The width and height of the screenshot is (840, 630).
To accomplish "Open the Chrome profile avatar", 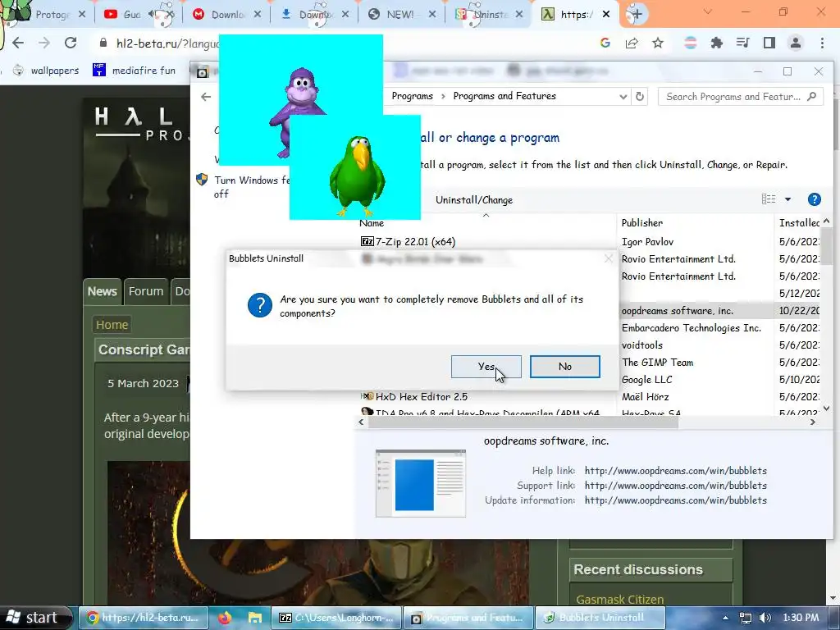I will pos(796,43).
